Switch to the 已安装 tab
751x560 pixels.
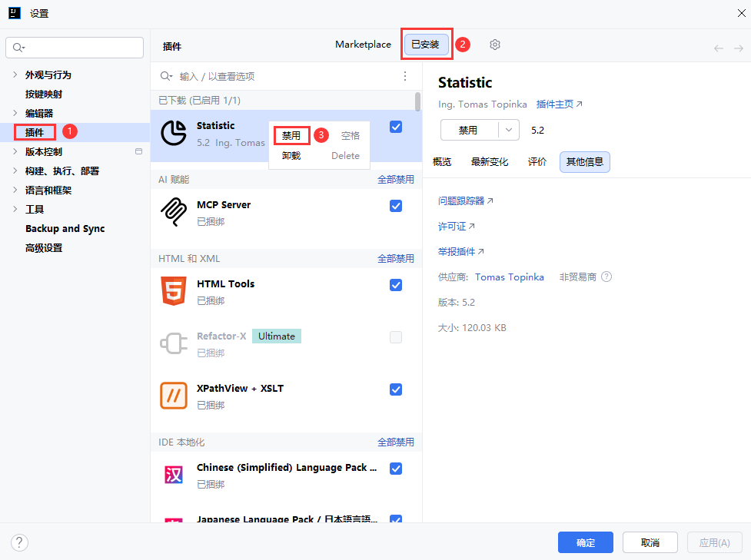point(425,45)
